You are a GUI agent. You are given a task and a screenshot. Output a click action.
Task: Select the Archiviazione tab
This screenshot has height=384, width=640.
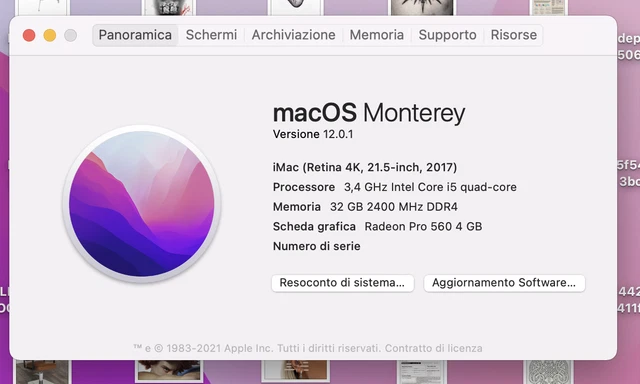tap(293, 35)
